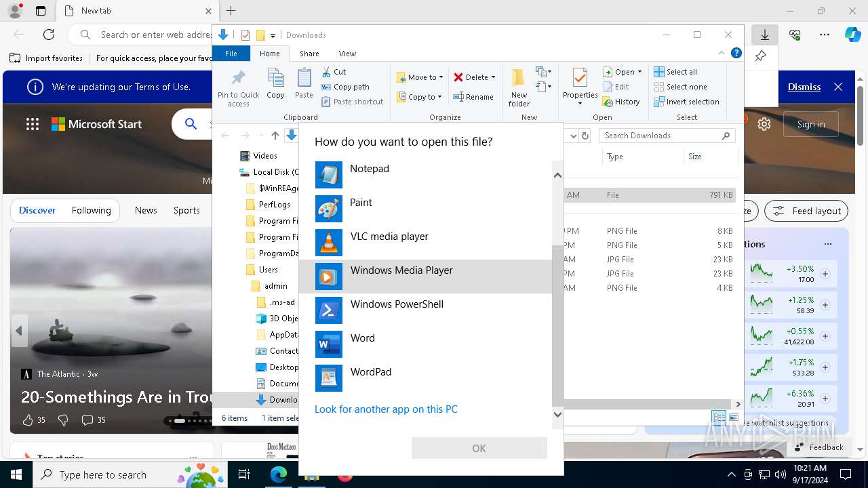Click Invert selection in the ribbon
The width and height of the screenshot is (868, 488).
[686, 102]
